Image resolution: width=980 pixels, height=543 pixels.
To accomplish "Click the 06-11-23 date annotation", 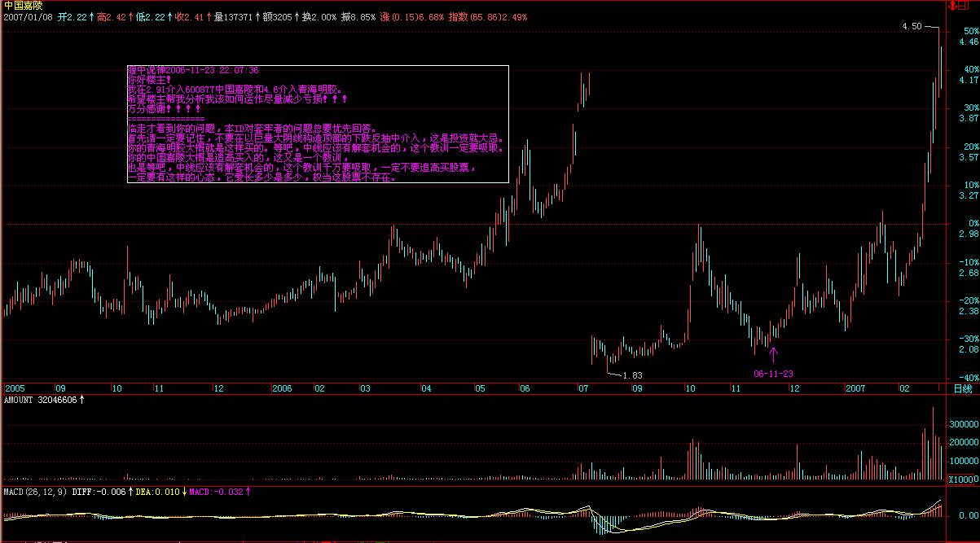I will pyautogui.click(x=773, y=374).
